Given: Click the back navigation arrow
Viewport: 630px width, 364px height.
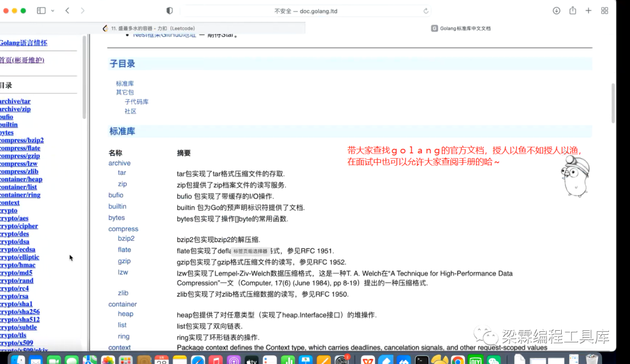Looking at the screenshot, I should pos(67,10).
